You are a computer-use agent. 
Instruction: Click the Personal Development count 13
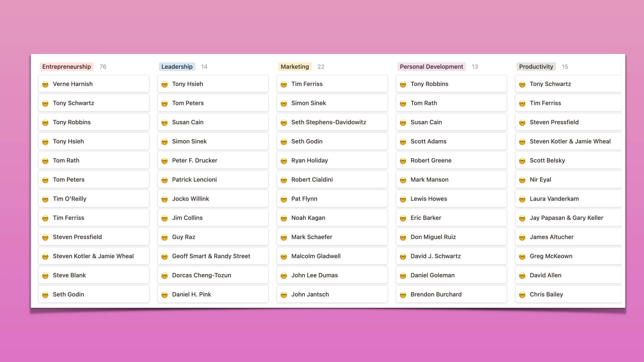(475, 67)
